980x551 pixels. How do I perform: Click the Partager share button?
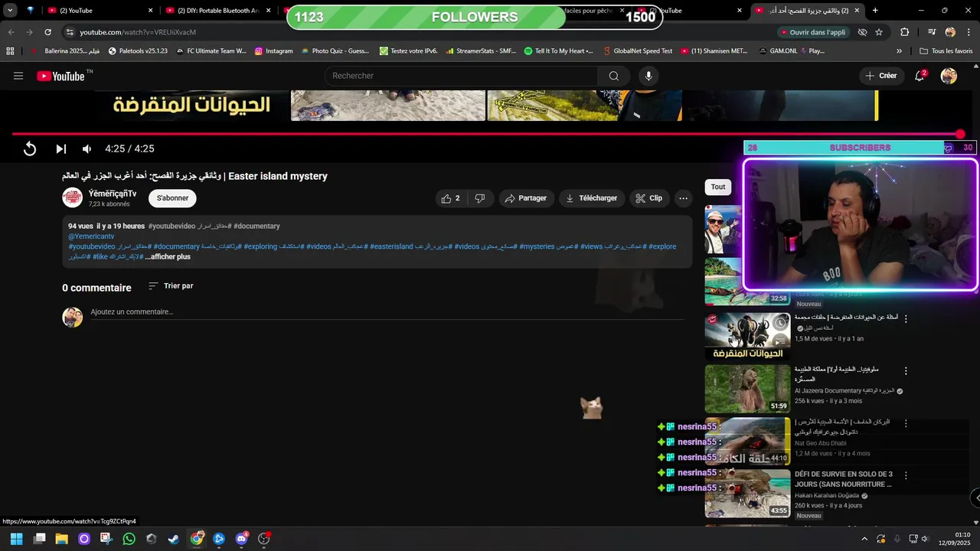[x=526, y=198]
